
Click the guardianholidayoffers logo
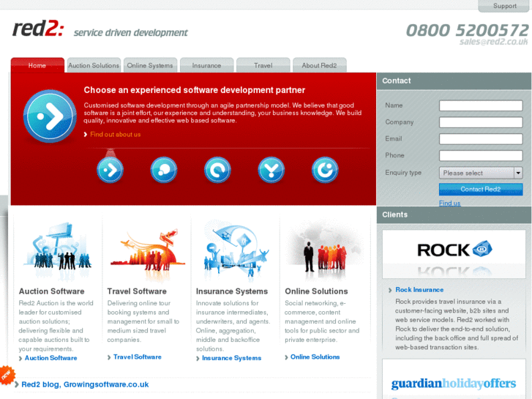(x=454, y=384)
